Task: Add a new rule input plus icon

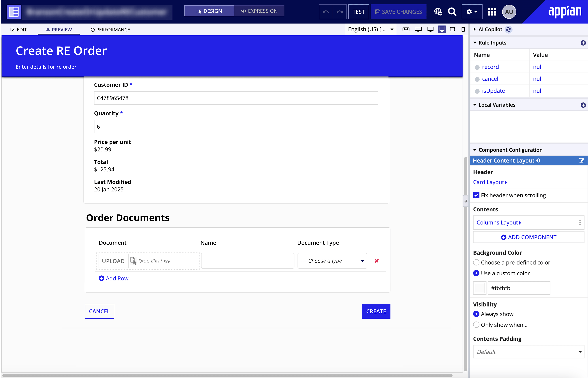Action: pyautogui.click(x=583, y=43)
